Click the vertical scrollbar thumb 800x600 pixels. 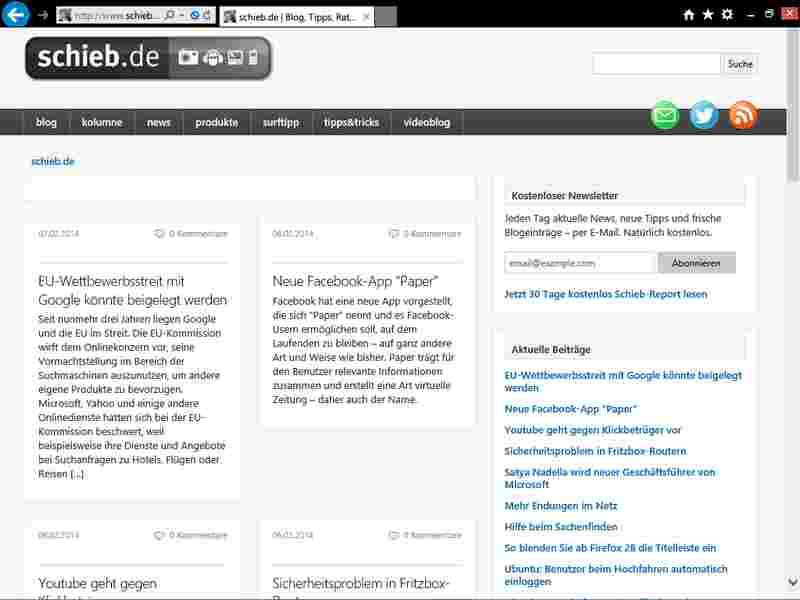point(793,105)
